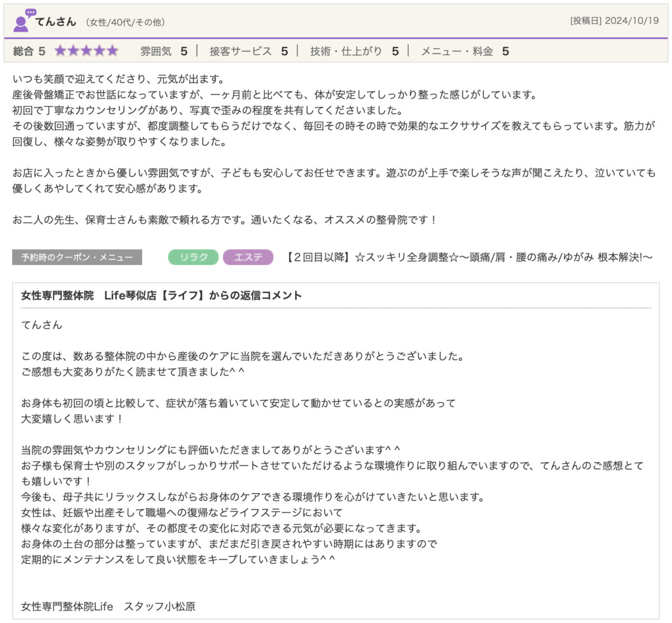
Task: Click the Life琴似店 reply comment heading
Action: pyautogui.click(x=161, y=296)
